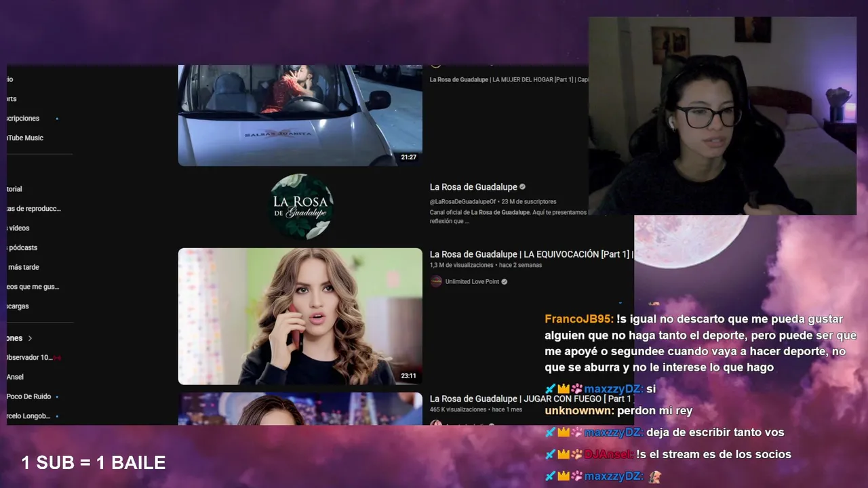Open the LA EQUIVOCACIÓN [Part 1] video title
Screen dimensions: 868x488
coord(532,254)
